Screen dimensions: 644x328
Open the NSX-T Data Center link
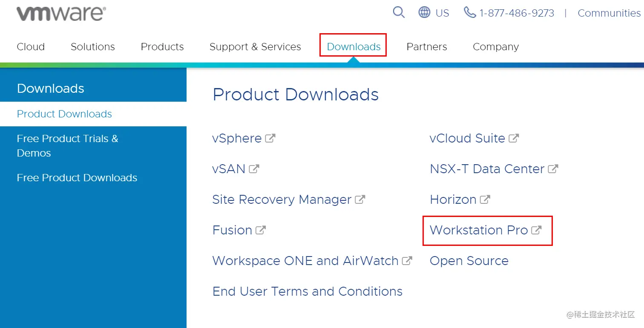point(487,169)
